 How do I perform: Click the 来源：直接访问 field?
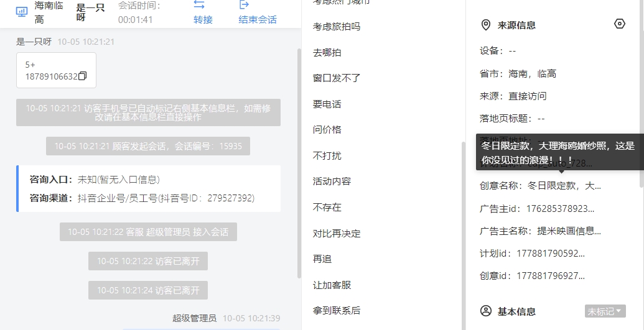(513, 96)
